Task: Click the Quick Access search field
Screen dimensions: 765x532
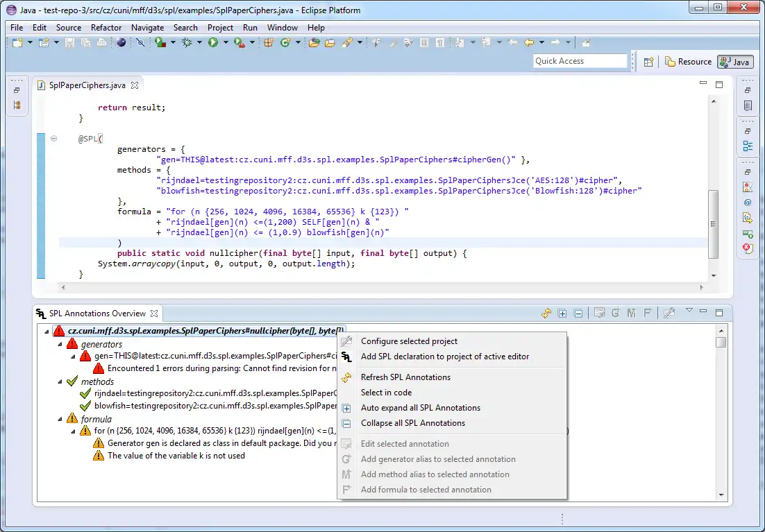Action: click(x=580, y=61)
